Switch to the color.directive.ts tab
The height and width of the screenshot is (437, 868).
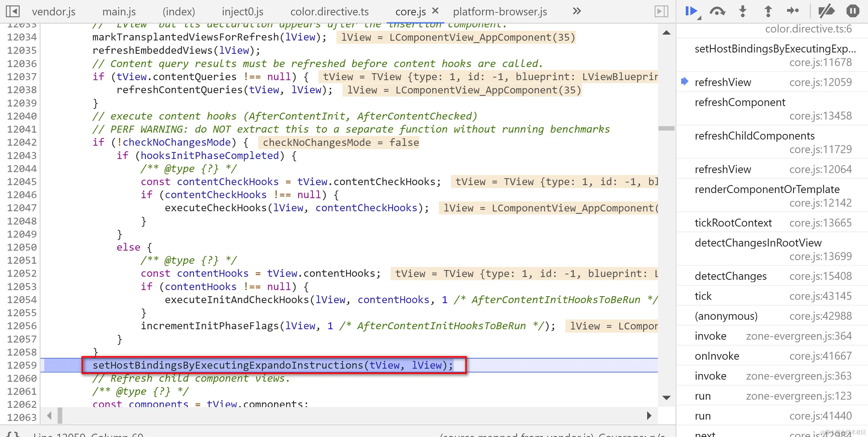coord(329,12)
